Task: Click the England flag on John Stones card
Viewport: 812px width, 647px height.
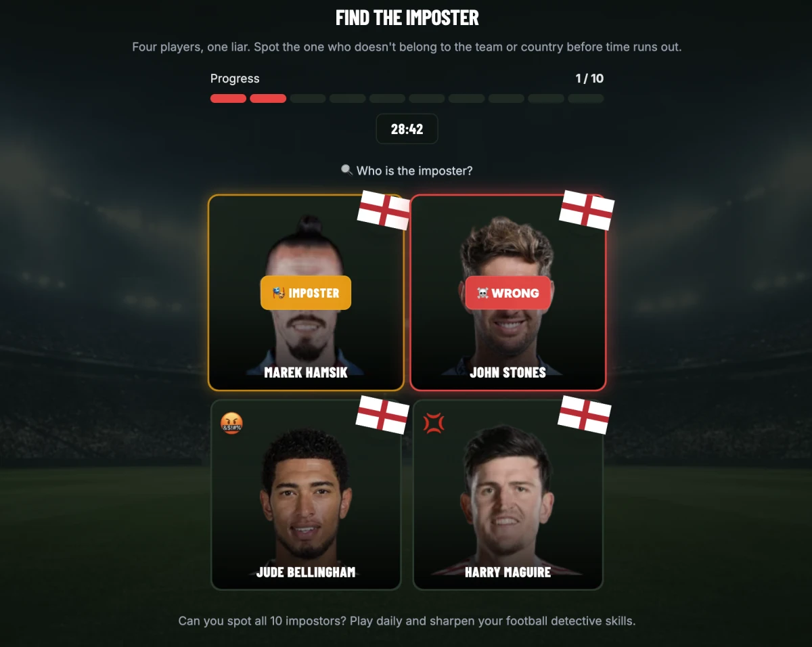Action: (587, 210)
